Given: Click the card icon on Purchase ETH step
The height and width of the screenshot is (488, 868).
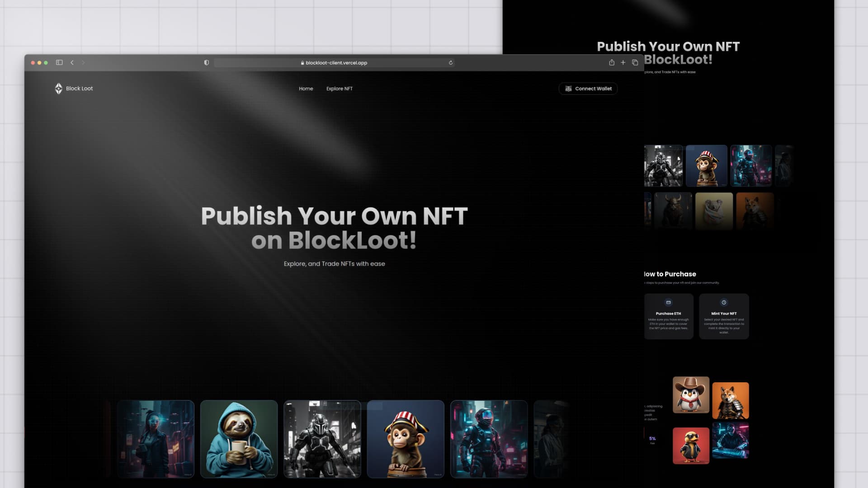Looking at the screenshot, I should tap(669, 303).
